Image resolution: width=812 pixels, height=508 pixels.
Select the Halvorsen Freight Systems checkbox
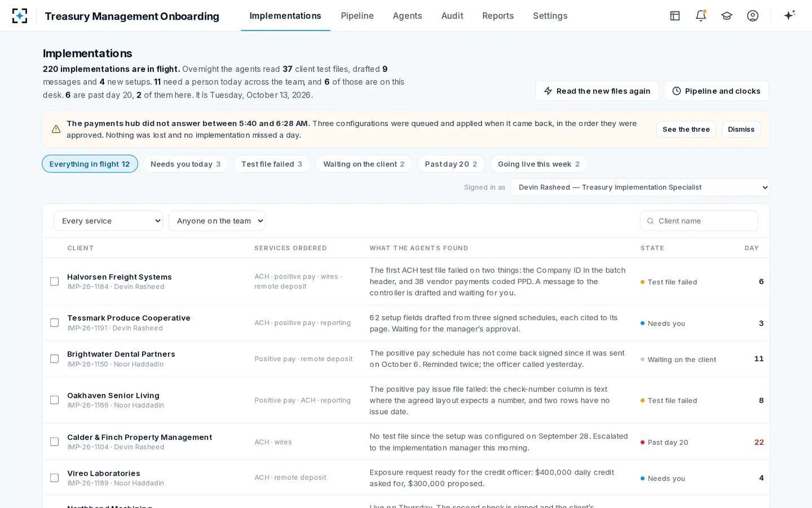tap(55, 282)
